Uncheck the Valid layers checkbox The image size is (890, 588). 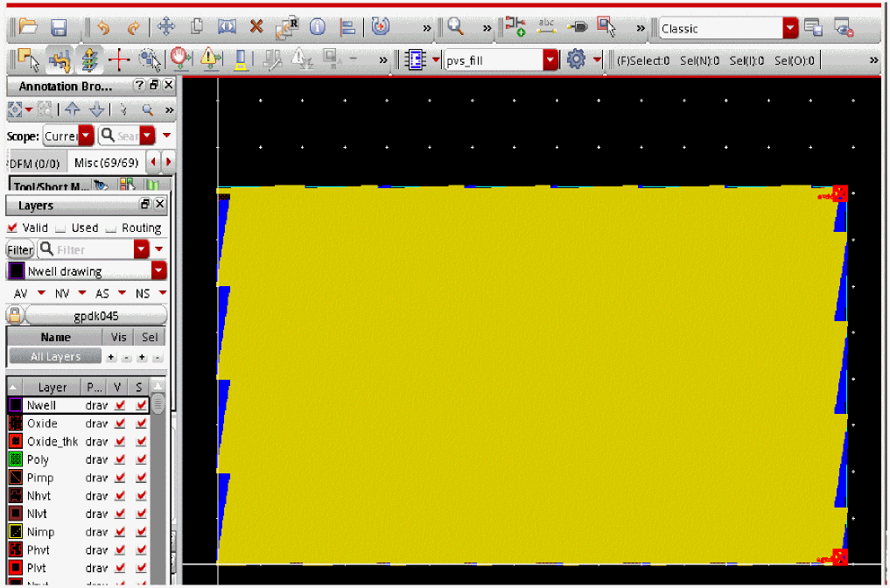click(12, 227)
